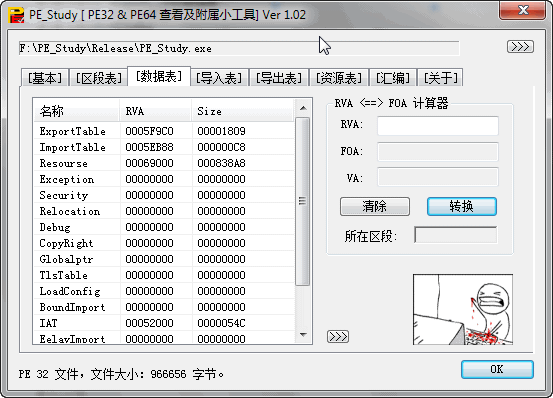Select the [数据表] tab
This screenshot has height=398, width=553.
(159, 76)
